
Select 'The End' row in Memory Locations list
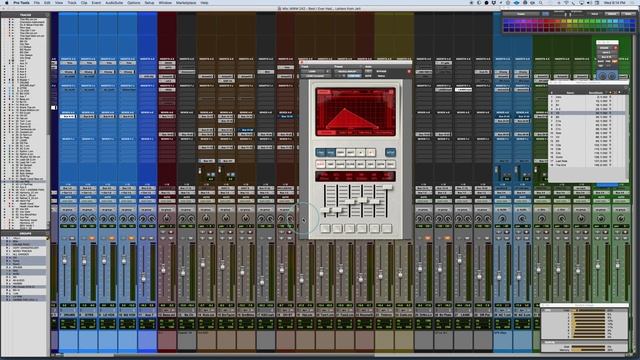tap(586, 165)
